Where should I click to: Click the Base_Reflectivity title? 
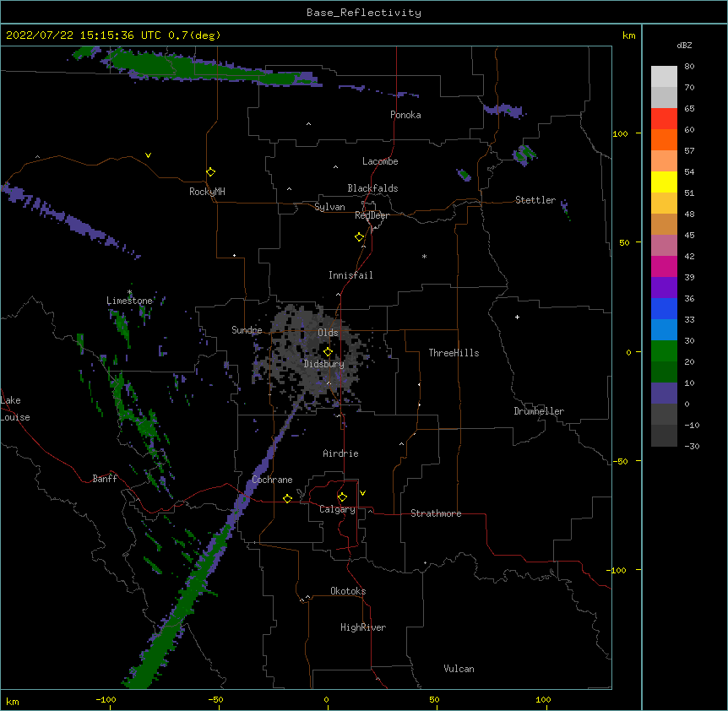(364, 13)
